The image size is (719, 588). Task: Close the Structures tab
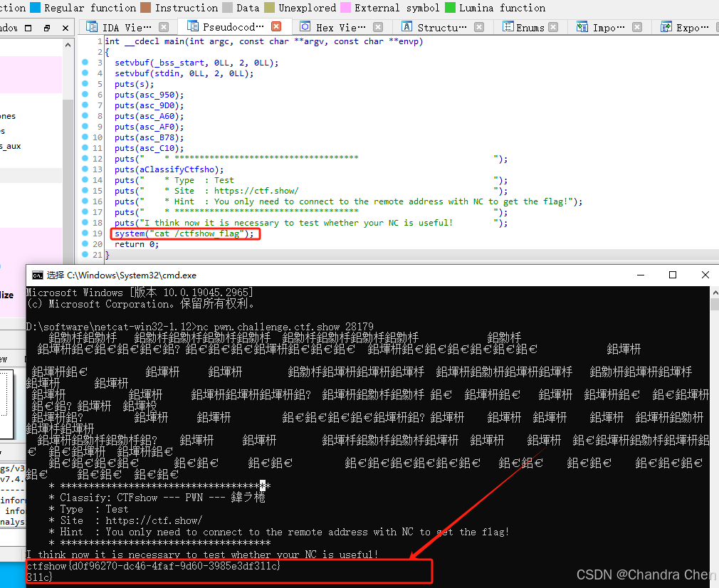pyautogui.click(x=479, y=27)
